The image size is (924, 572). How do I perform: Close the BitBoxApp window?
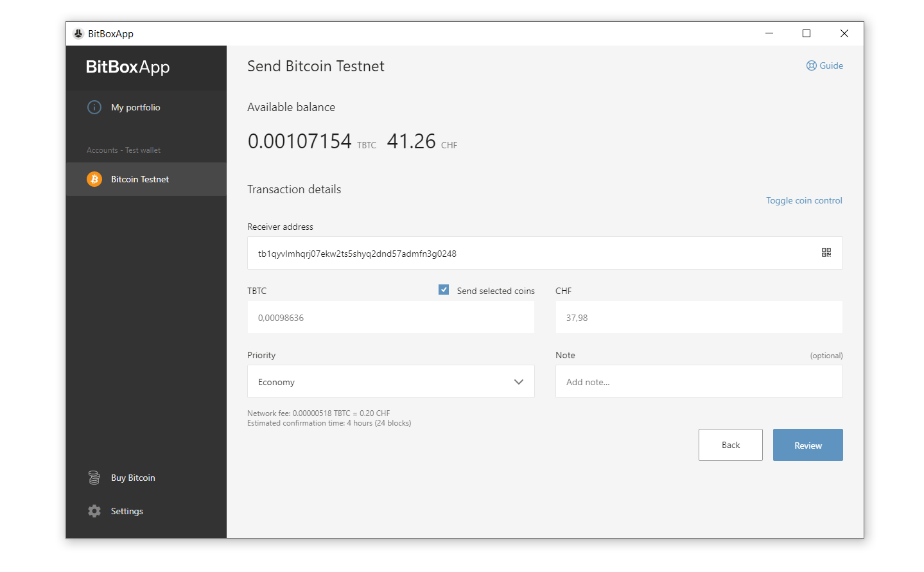coord(844,33)
